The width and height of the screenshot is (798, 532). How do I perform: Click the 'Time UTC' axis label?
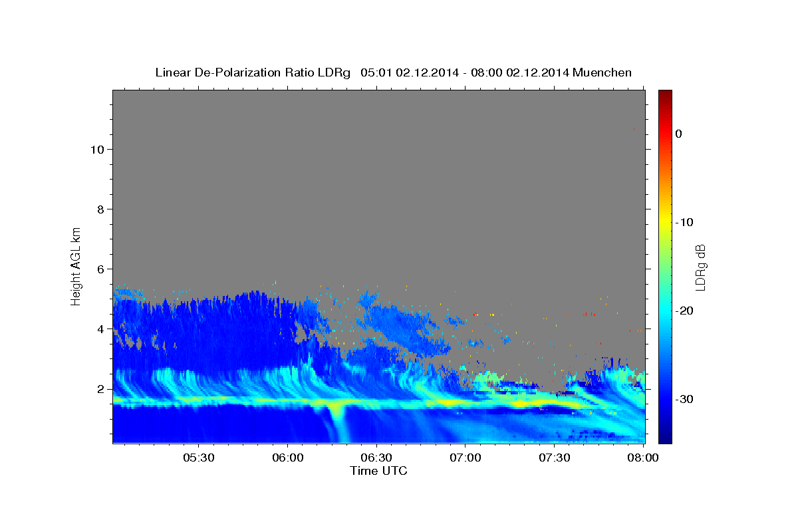[x=378, y=471]
